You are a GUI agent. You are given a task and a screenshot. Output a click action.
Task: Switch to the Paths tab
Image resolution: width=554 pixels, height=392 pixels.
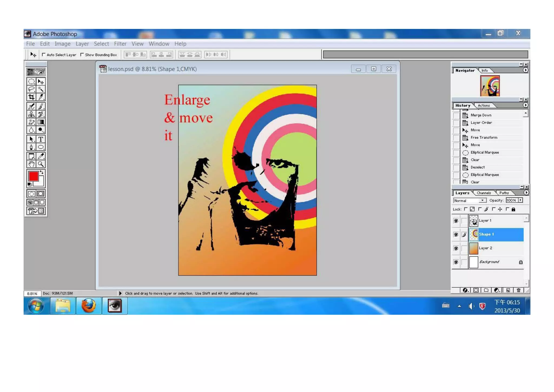[x=504, y=193]
